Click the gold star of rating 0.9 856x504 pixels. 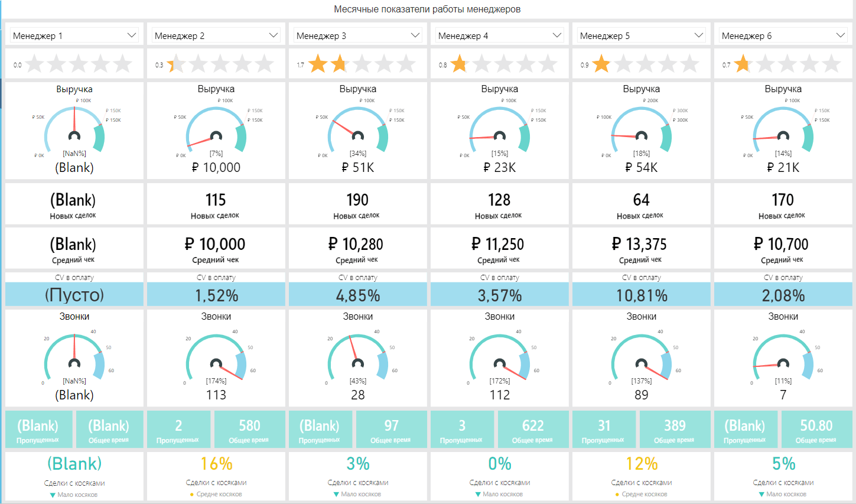pos(601,63)
